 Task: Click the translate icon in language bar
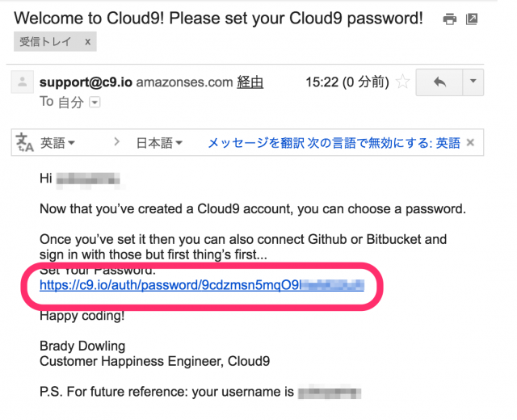pyautogui.click(x=25, y=142)
